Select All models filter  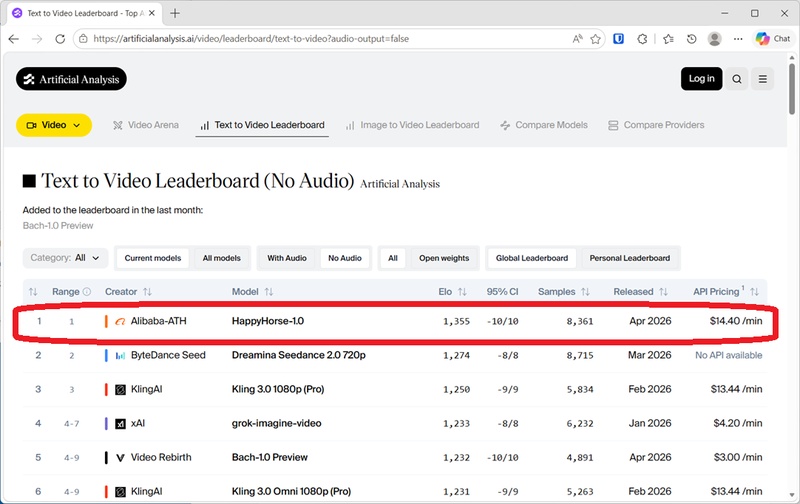coord(221,258)
